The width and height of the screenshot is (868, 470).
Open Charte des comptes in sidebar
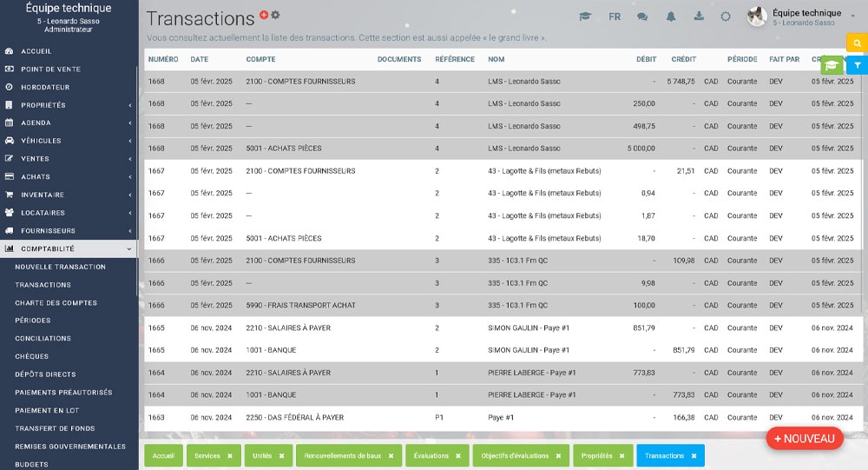(x=56, y=302)
